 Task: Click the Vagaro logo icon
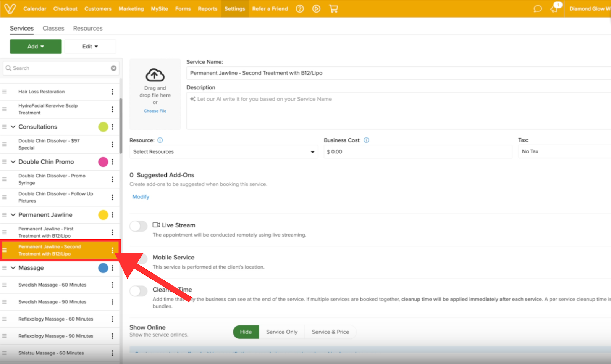pyautogui.click(x=10, y=8)
